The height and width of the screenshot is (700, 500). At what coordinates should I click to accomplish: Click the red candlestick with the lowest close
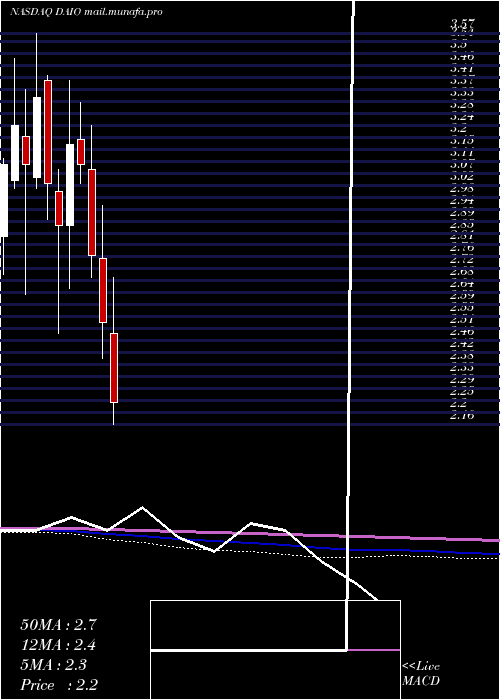114,367
